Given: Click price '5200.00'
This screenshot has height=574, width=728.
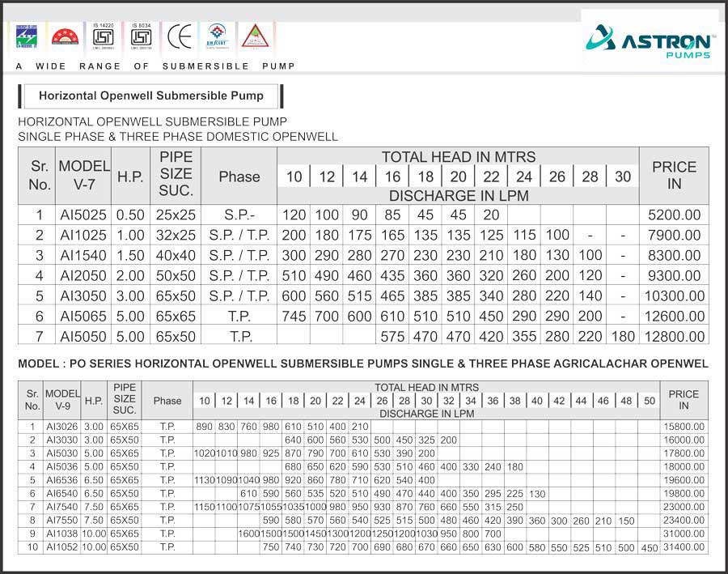Looking at the screenshot, I should click(674, 215).
